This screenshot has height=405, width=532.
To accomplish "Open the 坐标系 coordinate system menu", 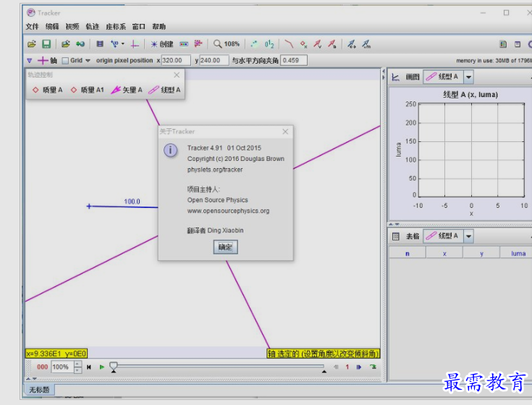I will (x=116, y=27).
